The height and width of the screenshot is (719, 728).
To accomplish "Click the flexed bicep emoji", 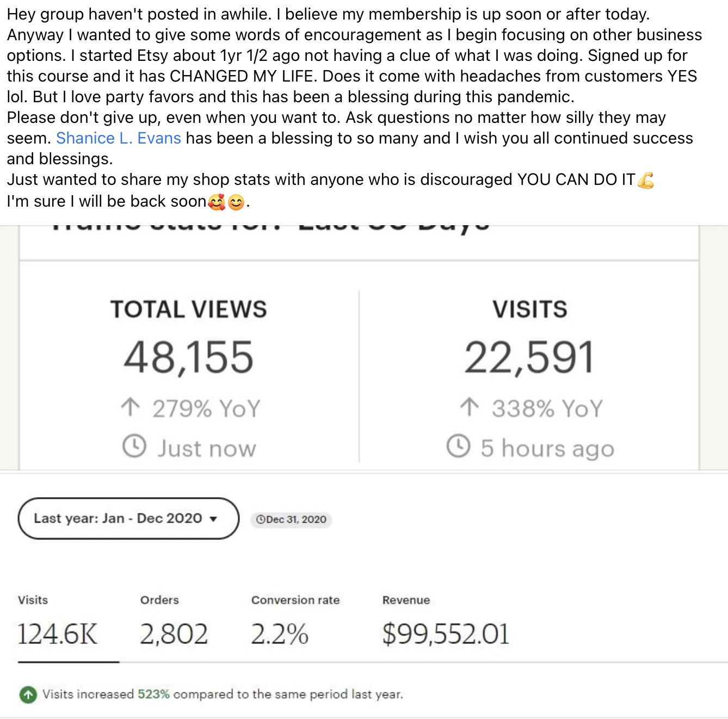I will point(645,180).
